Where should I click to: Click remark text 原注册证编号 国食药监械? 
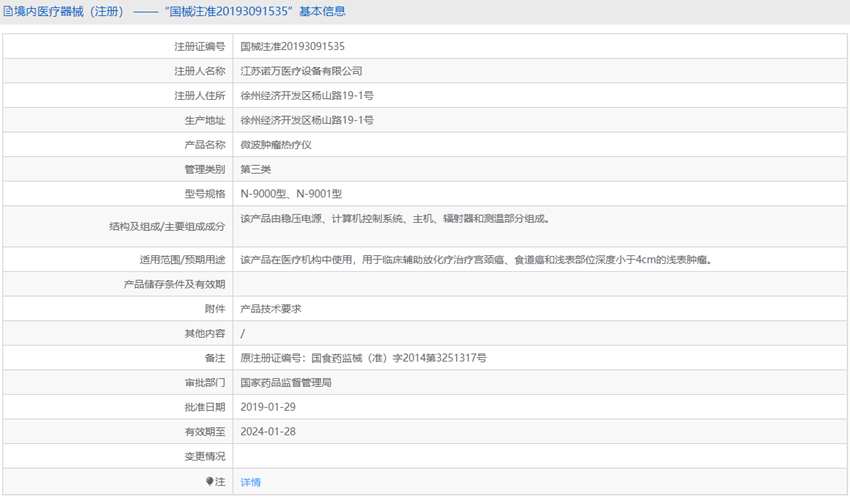click(363, 358)
